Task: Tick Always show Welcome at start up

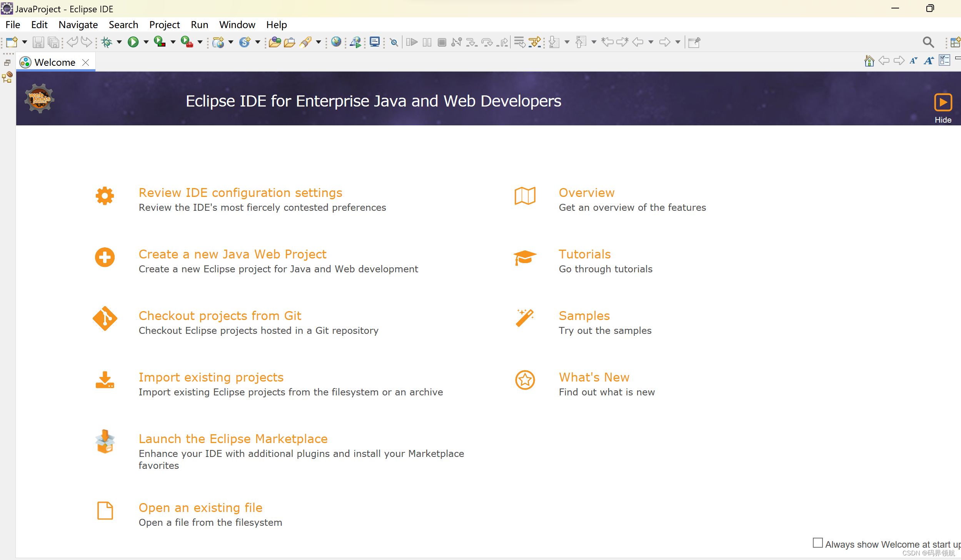Action: click(818, 543)
